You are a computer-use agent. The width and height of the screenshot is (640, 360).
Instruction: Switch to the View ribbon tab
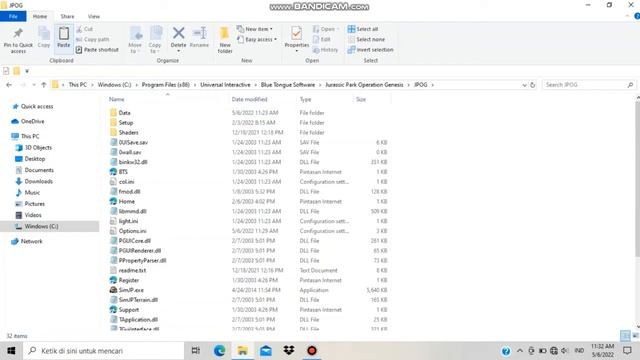pyautogui.click(x=93, y=16)
